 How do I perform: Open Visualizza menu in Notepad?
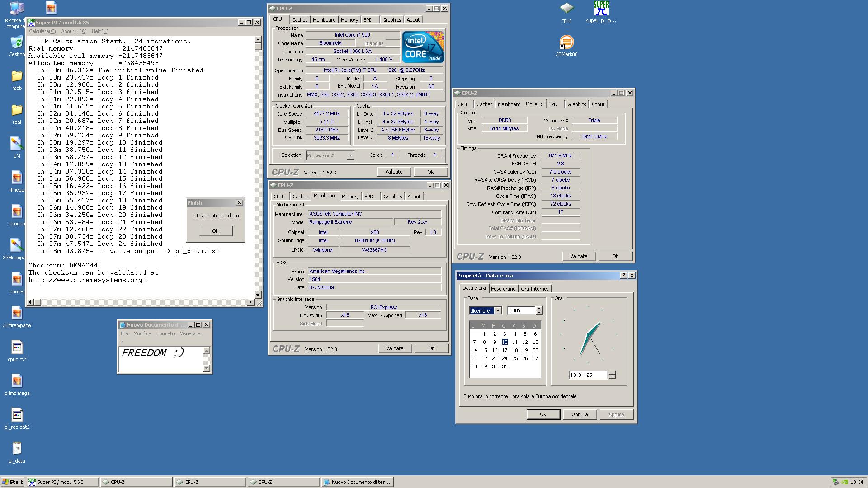[190, 333]
